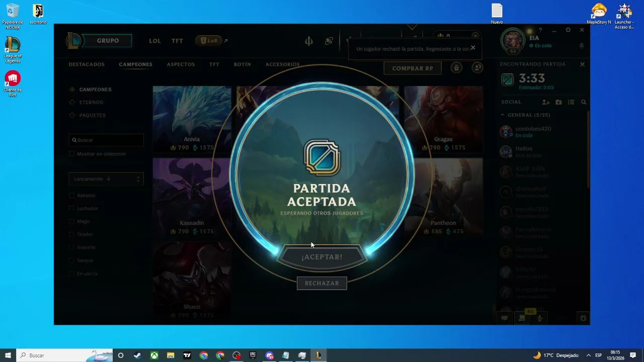Check the Tanque filter
Image resolution: width=644 pixels, height=362 pixels.
(71, 260)
